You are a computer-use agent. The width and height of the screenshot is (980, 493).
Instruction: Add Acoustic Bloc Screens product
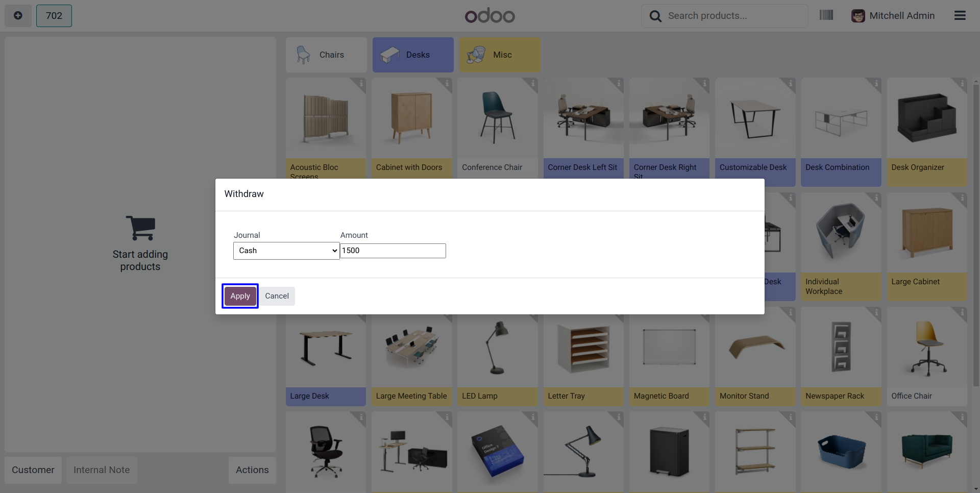tap(326, 128)
